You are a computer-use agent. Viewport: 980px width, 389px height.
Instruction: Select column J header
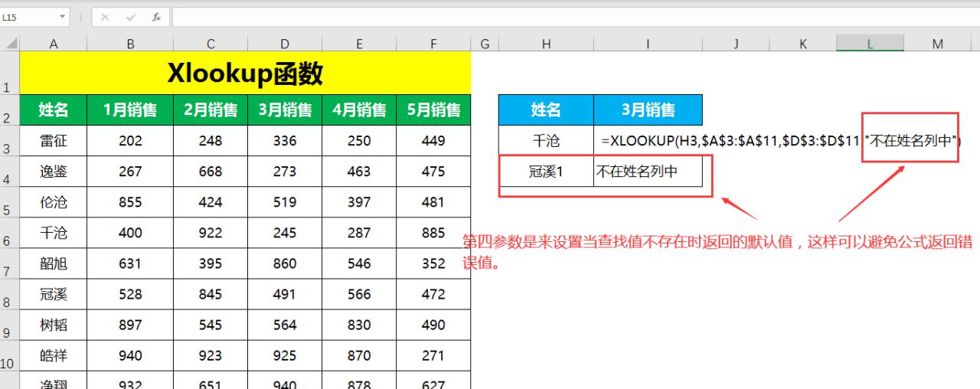click(x=736, y=44)
